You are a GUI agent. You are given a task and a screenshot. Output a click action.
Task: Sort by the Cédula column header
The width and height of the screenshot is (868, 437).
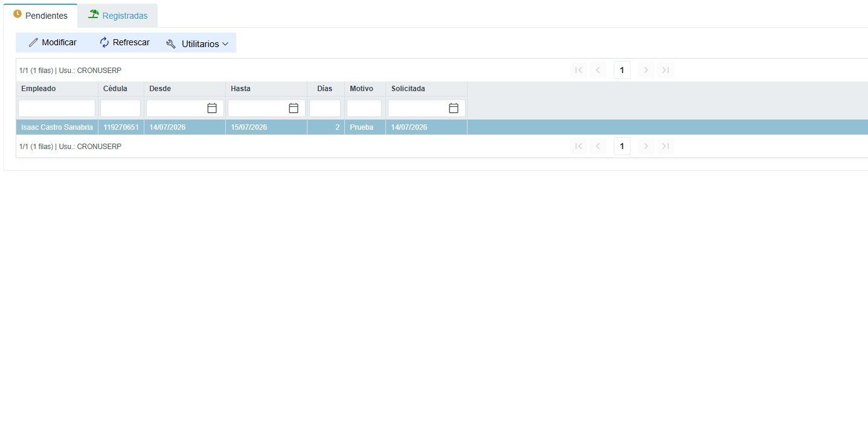121,89
